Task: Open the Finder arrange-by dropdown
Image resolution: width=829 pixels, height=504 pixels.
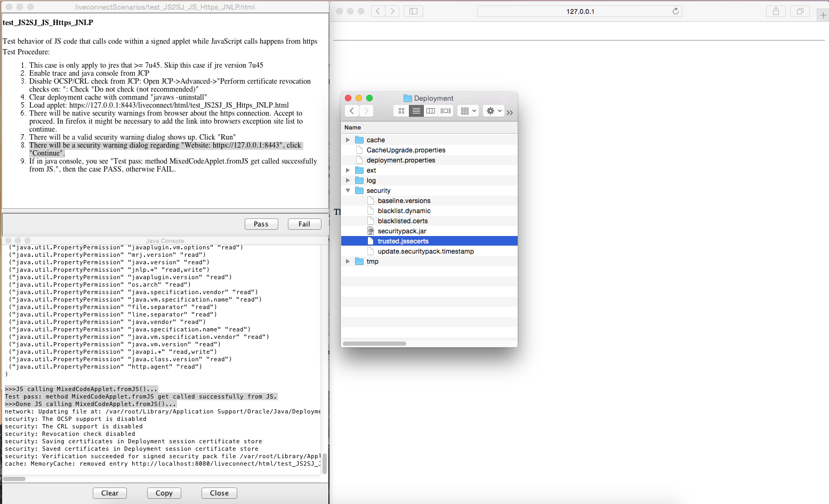Action: (x=469, y=111)
